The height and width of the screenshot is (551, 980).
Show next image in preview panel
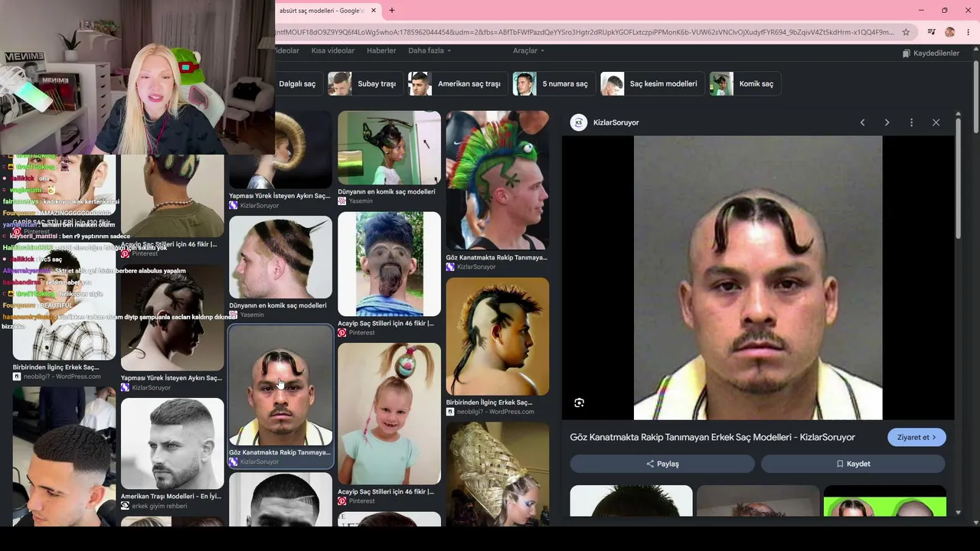[x=887, y=122]
